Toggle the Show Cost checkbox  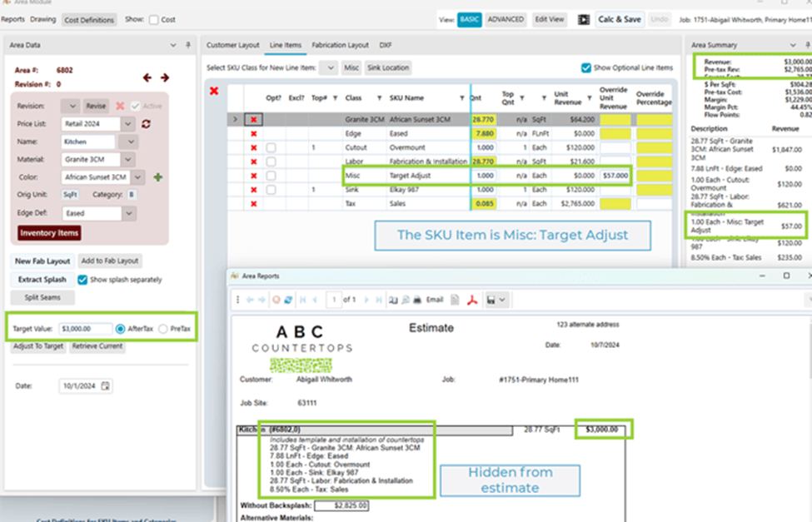154,20
